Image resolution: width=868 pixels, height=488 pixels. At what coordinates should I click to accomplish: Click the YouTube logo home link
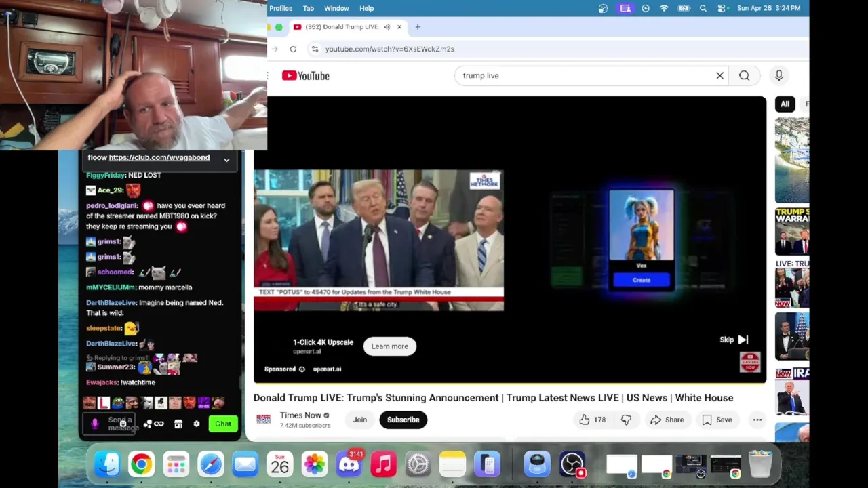pos(306,76)
